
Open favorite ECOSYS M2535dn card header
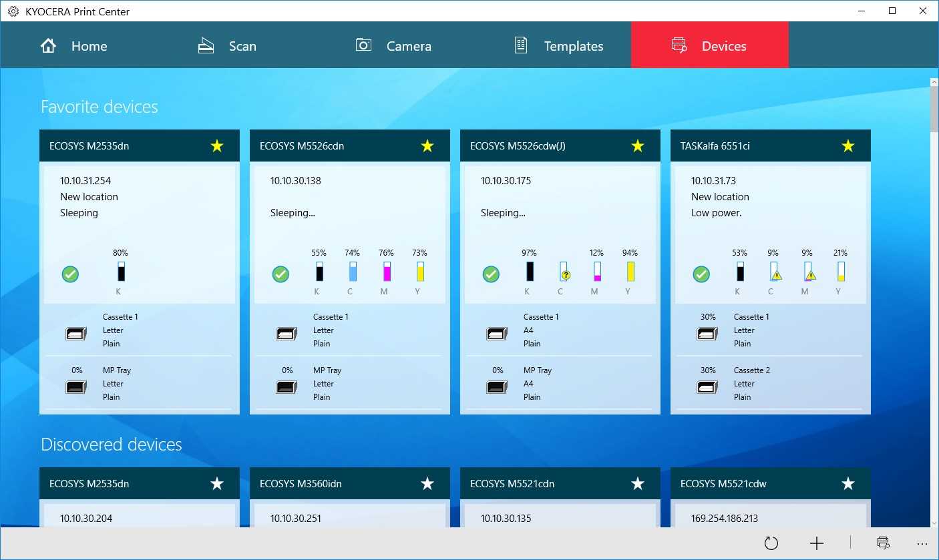(140, 146)
